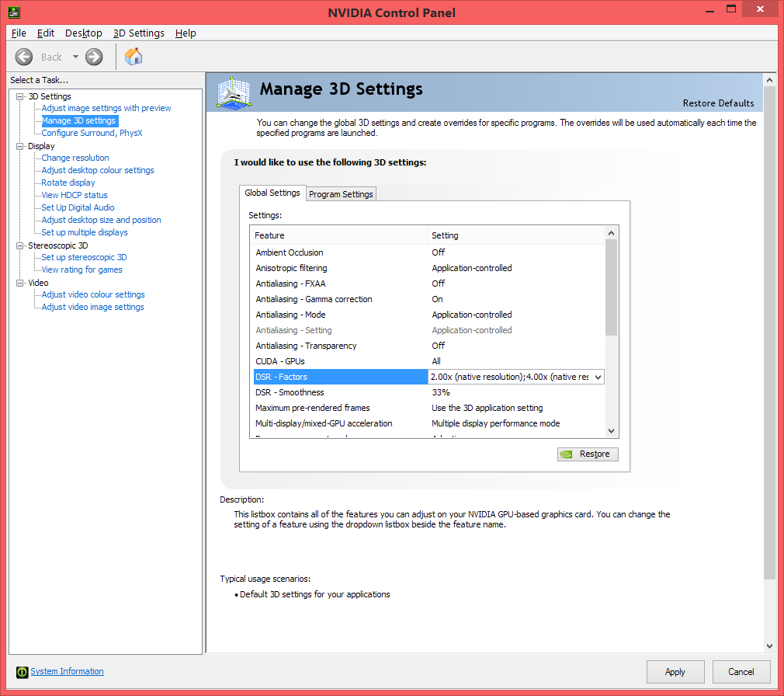Image resolution: width=784 pixels, height=696 pixels.
Task: Click the Forward arrow icon
Action: click(94, 57)
